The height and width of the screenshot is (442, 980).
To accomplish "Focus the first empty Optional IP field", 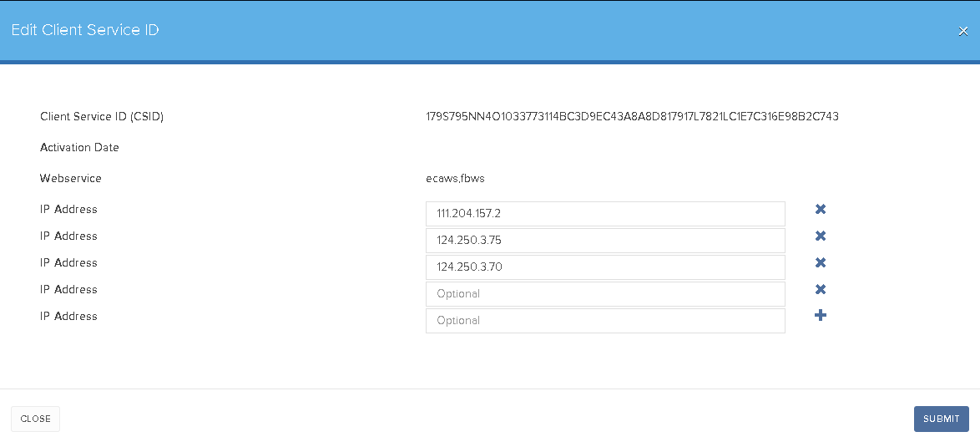I will (x=605, y=294).
